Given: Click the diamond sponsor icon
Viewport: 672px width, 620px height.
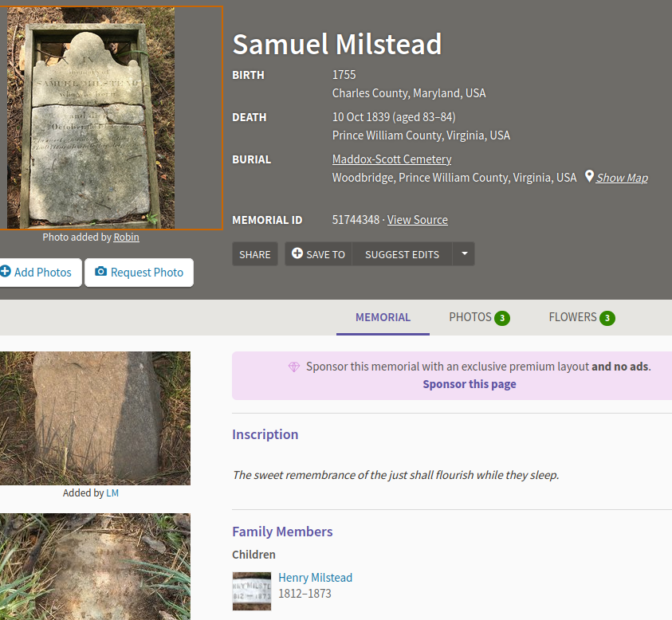Looking at the screenshot, I should coord(294,367).
